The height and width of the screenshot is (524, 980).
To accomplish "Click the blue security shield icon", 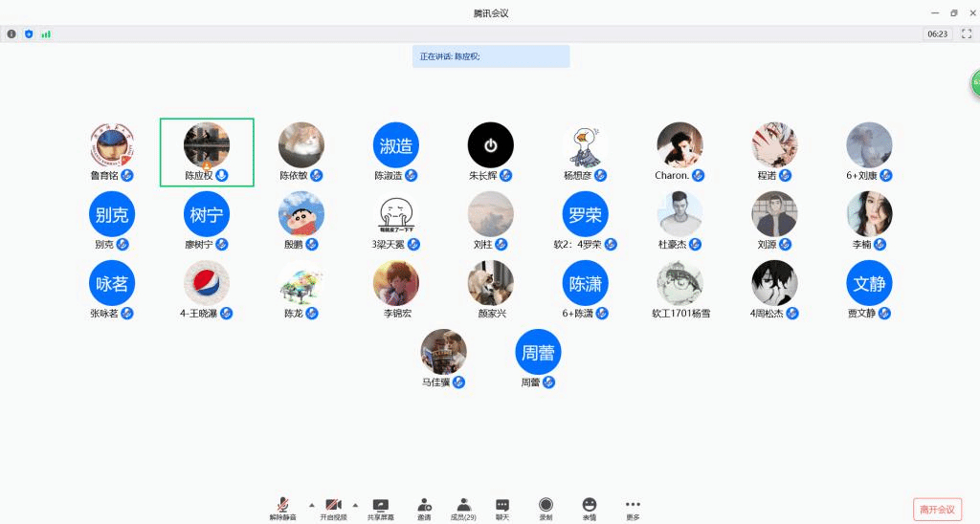I will click(29, 33).
